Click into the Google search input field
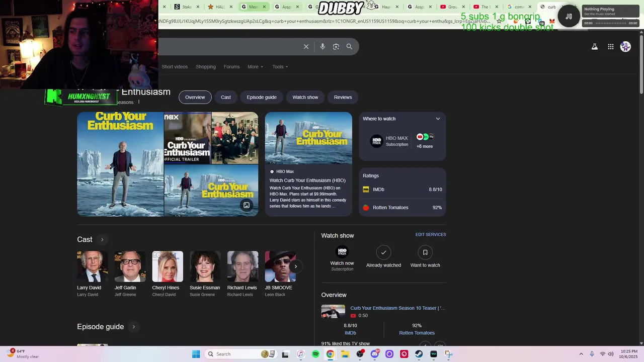Image resolution: width=644 pixels, height=362 pixels. [229, 47]
